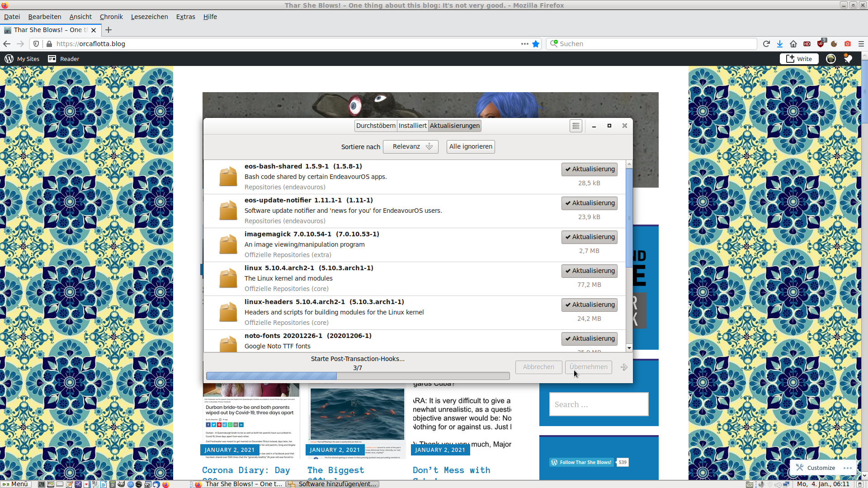
Task: Expand the Customize more options dots
Action: point(848,468)
